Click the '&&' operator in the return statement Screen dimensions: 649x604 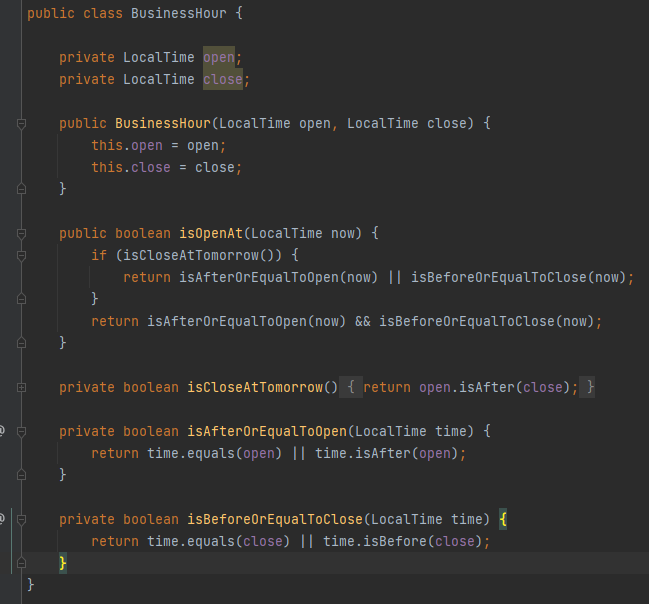click(363, 321)
